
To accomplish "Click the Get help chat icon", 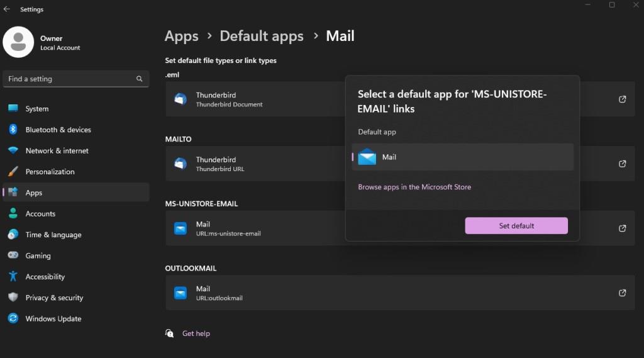I will (x=169, y=333).
